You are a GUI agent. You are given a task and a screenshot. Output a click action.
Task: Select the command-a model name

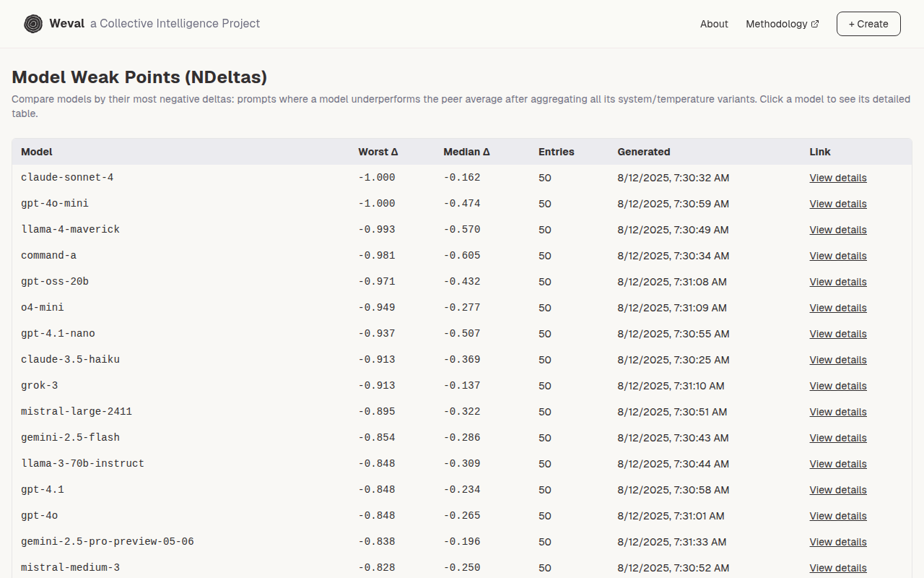click(48, 256)
